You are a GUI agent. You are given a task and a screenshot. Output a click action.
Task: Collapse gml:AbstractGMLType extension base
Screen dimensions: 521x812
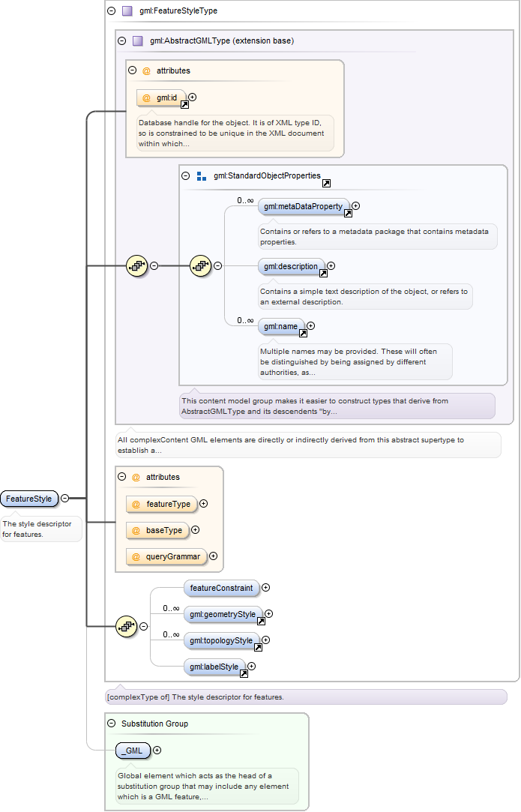[x=121, y=40]
